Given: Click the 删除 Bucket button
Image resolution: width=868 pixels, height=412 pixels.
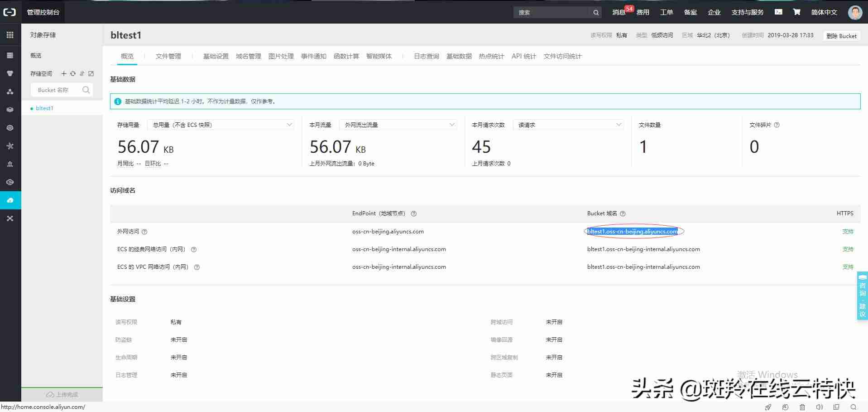Looking at the screenshot, I should 841,36.
